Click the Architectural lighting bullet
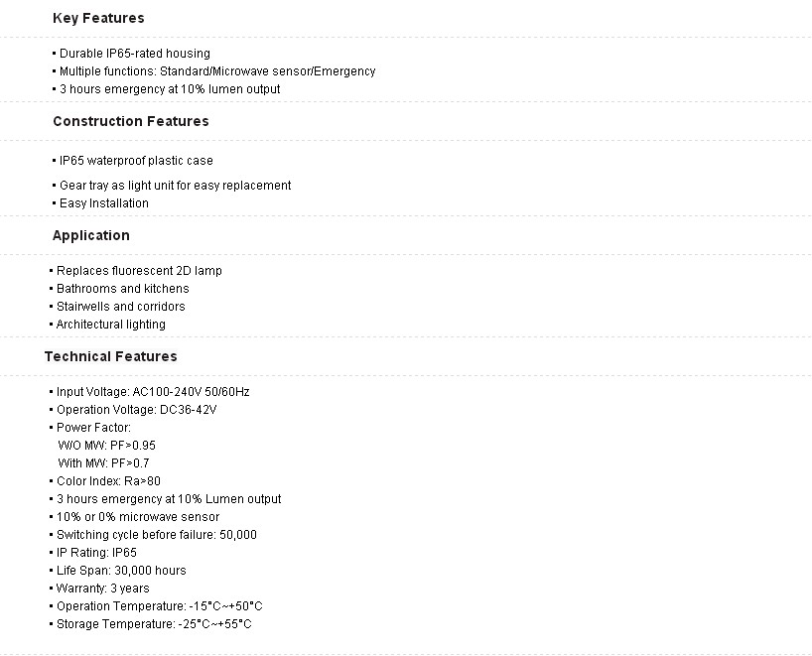 click(110, 325)
